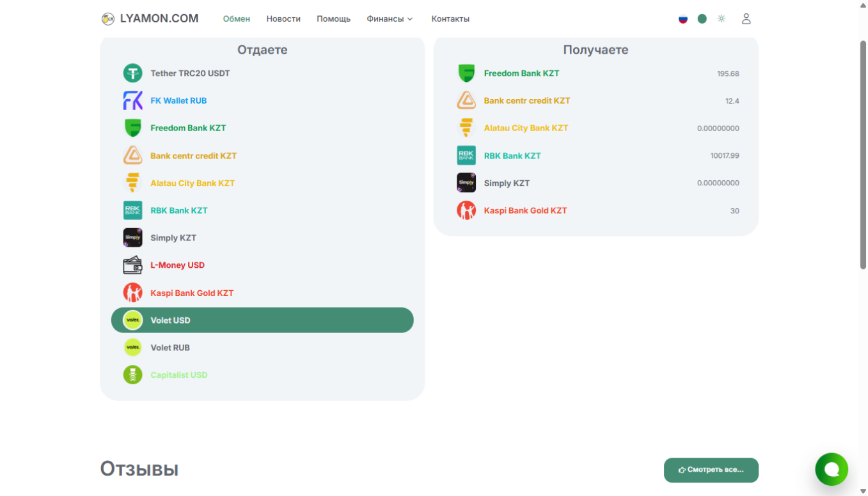Click the L-Money USD wallet icon

coord(132,265)
